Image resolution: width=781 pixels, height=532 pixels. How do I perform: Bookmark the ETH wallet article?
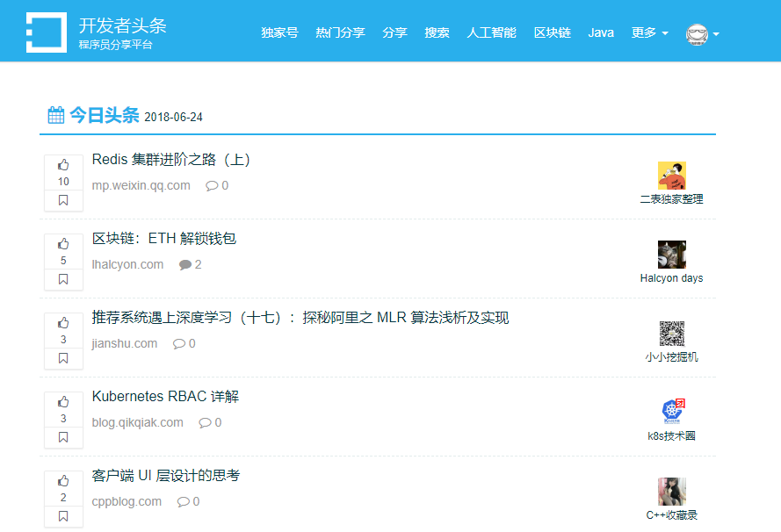pos(63,279)
